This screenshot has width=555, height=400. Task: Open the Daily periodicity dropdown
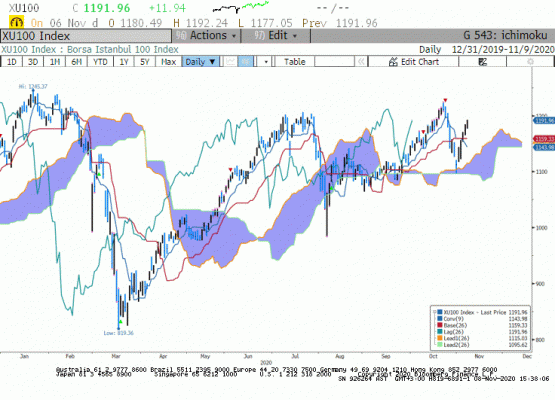click(x=200, y=62)
